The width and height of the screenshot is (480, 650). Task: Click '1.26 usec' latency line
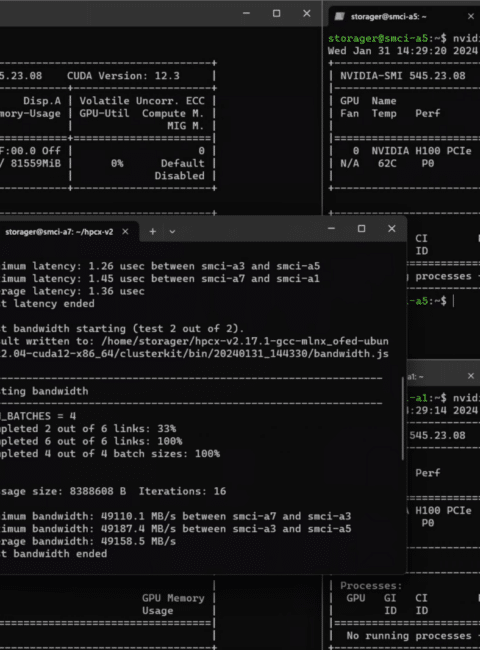160,266
